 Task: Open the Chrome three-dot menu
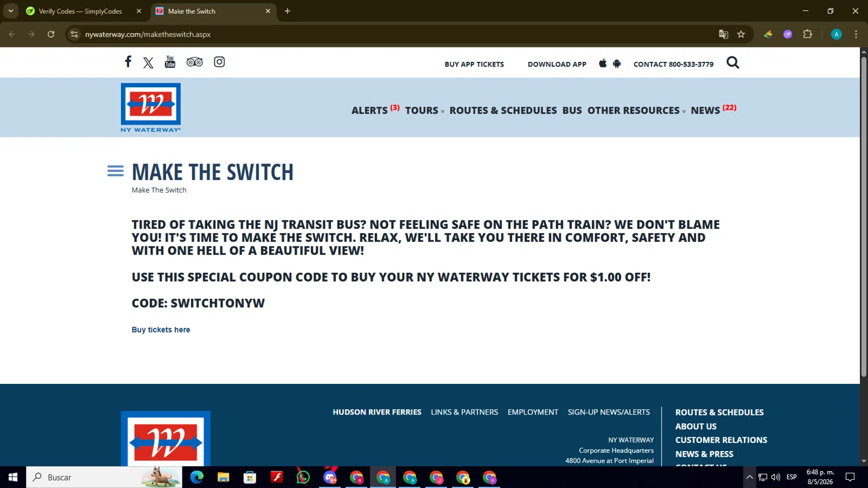click(x=856, y=34)
